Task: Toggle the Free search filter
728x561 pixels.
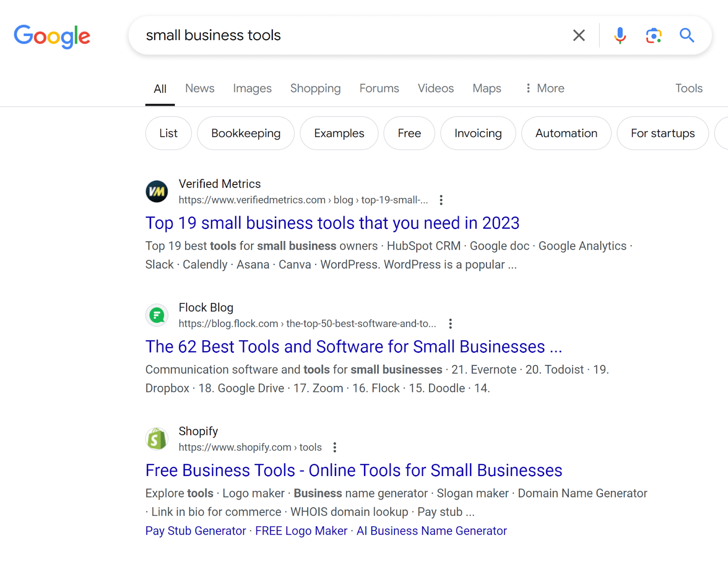Action: tap(409, 133)
